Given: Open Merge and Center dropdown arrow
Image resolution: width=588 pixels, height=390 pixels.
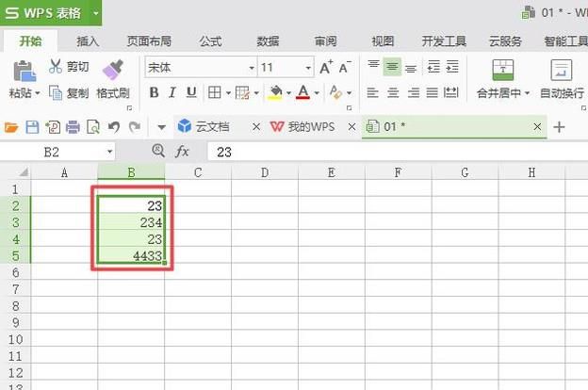Looking at the screenshot, I should 528,92.
